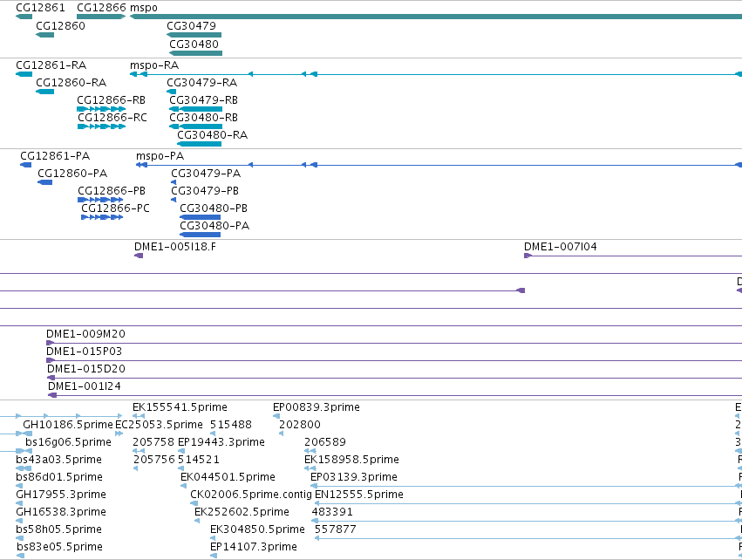Click the mspo gene name in top track
742x560 pixels.
[143, 8]
